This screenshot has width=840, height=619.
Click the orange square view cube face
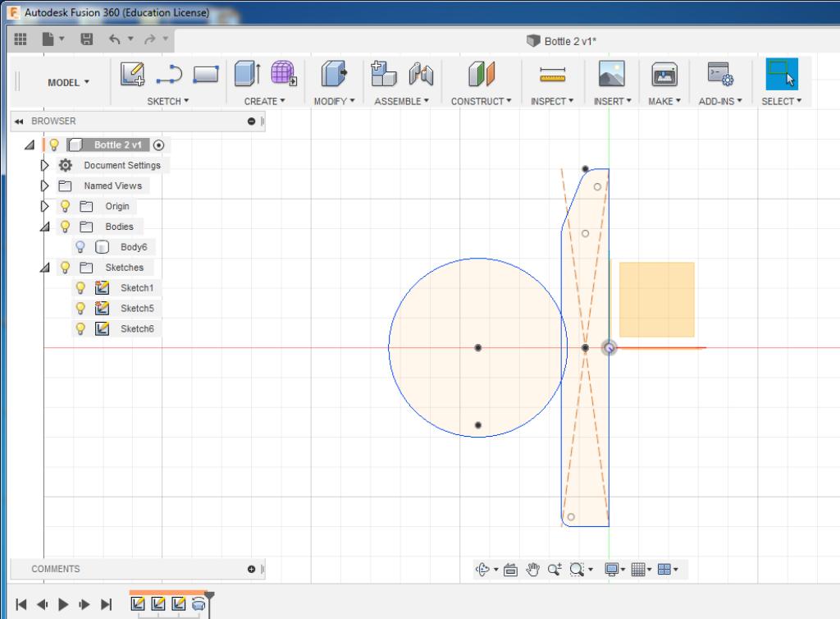click(x=656, y=300)
